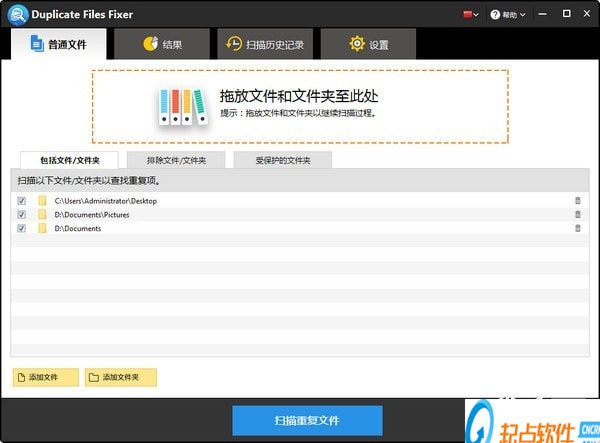
Task: Click the 添加文件夹 add folder button
Action: 121,377
